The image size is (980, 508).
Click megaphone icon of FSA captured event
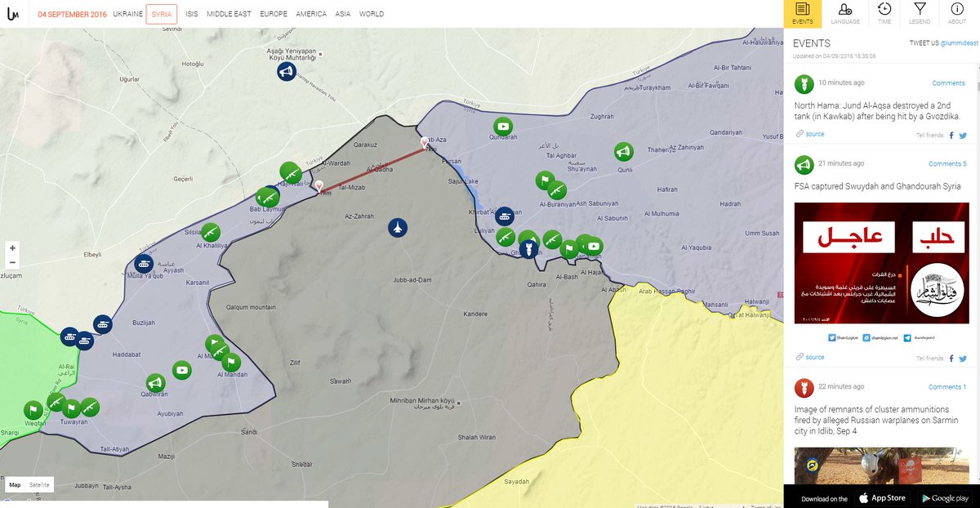click(x=804, y=164)
